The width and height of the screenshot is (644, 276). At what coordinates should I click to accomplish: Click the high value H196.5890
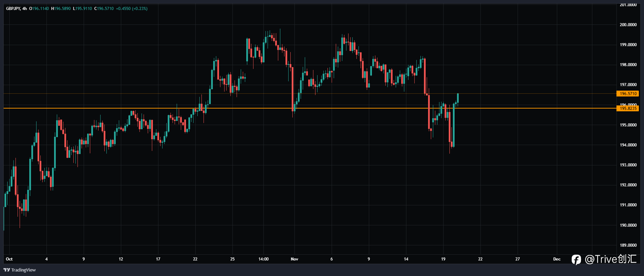click(61, 9)
